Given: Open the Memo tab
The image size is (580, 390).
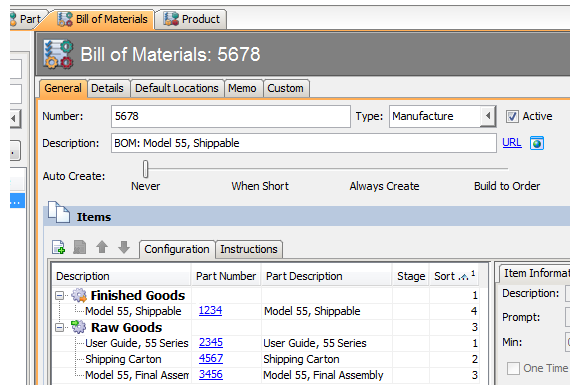Looking at the screenshot, I should pyautogui.click(x=242, y=88).
